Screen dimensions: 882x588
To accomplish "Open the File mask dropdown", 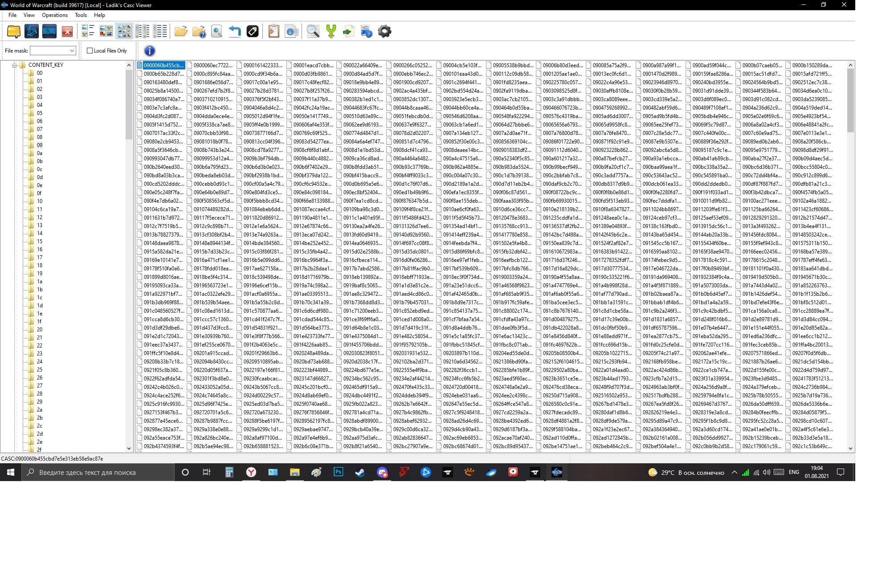I will click(72, 51).
